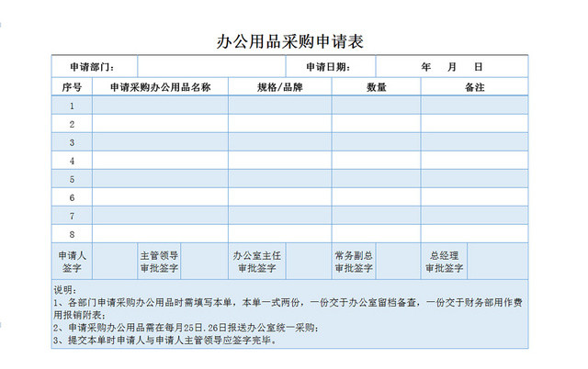
Task: Click the 数量 cell in row 3
Action: click(x=376, y=142)
